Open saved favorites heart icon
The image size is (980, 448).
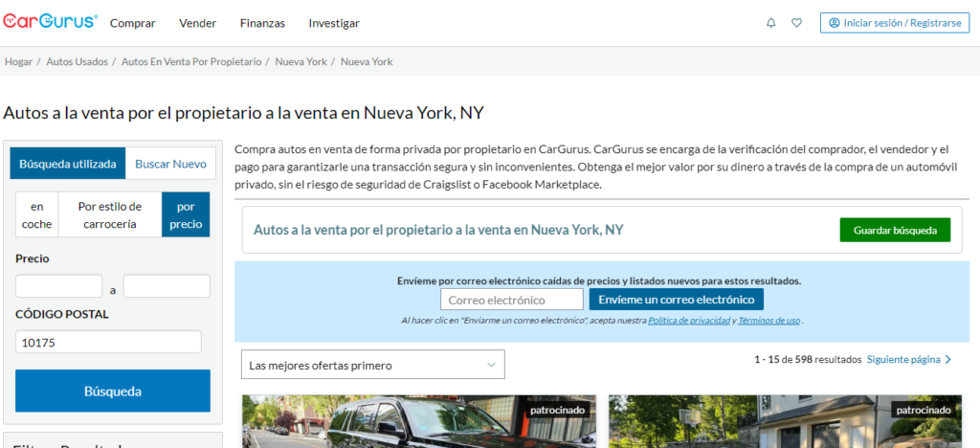[x=796, y=23]
